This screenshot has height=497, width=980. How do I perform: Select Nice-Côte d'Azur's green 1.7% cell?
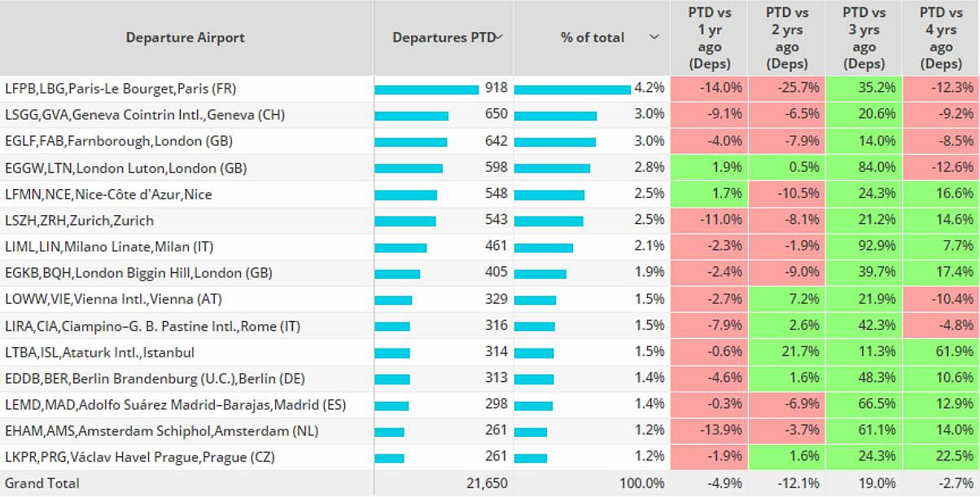[x=708, y=195]
